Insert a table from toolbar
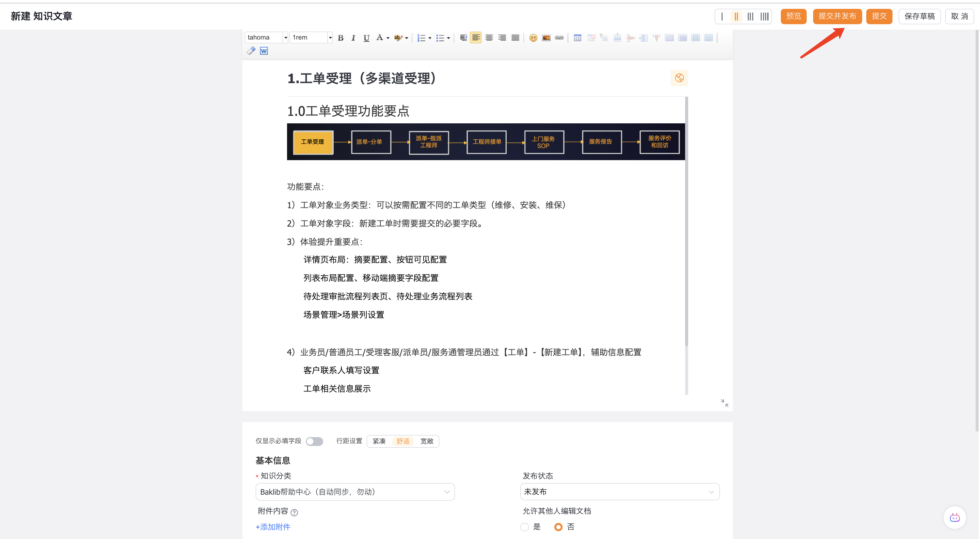The width and height of the screenshot is (980, 539). [577, 38]
